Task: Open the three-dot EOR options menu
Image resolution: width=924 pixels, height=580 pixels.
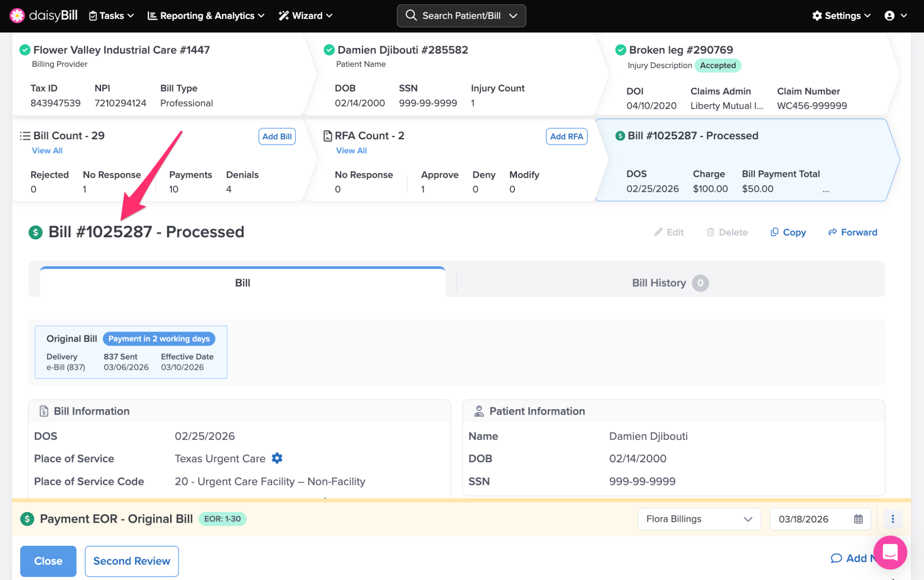Action: 892,519
